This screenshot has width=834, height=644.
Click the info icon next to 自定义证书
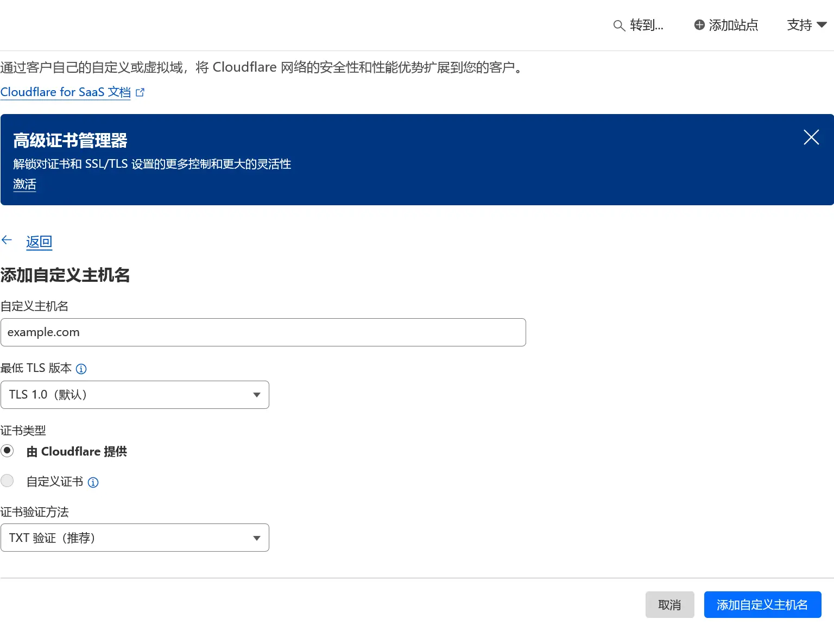93,482
